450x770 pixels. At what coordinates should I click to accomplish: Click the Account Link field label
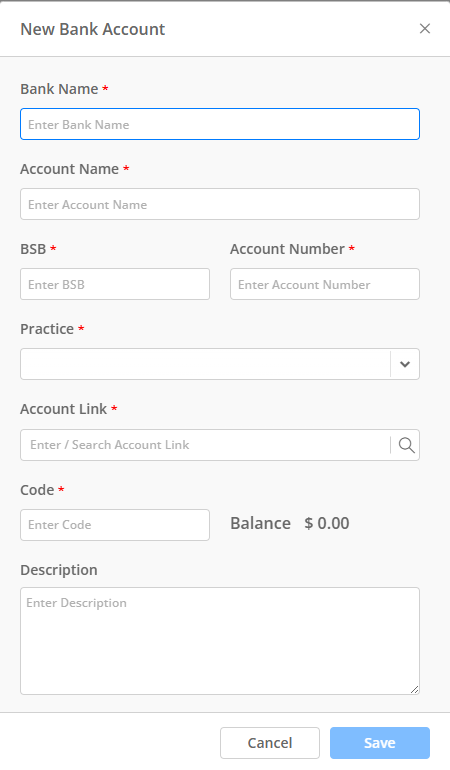[x=63, y=409]
